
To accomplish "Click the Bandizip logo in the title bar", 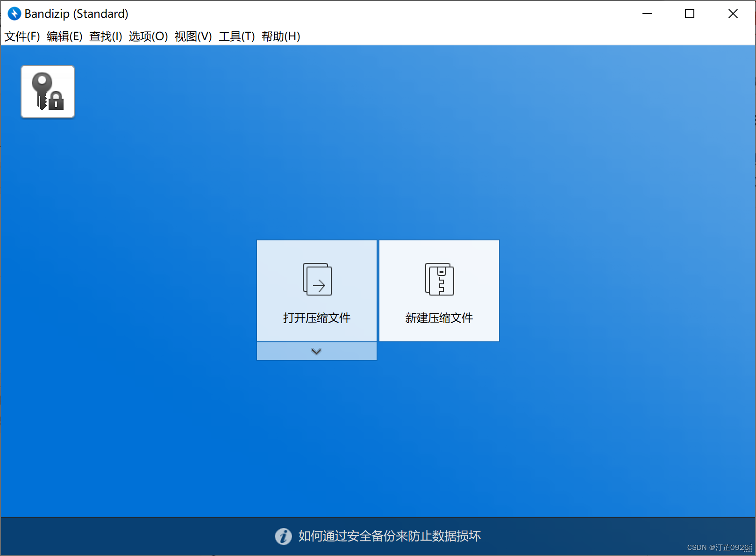I will (14, 14).
